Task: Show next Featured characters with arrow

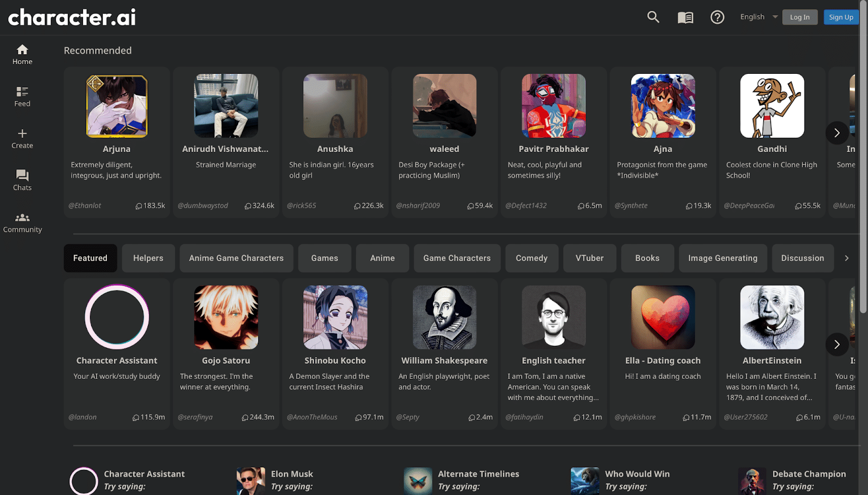Action: [x=837, y=344]
